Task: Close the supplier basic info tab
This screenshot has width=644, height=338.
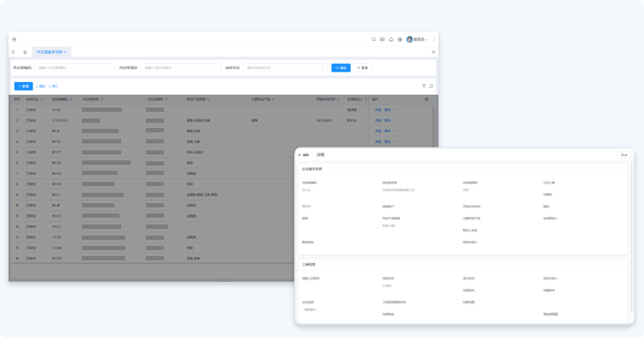Action: (x=65, y=52)
